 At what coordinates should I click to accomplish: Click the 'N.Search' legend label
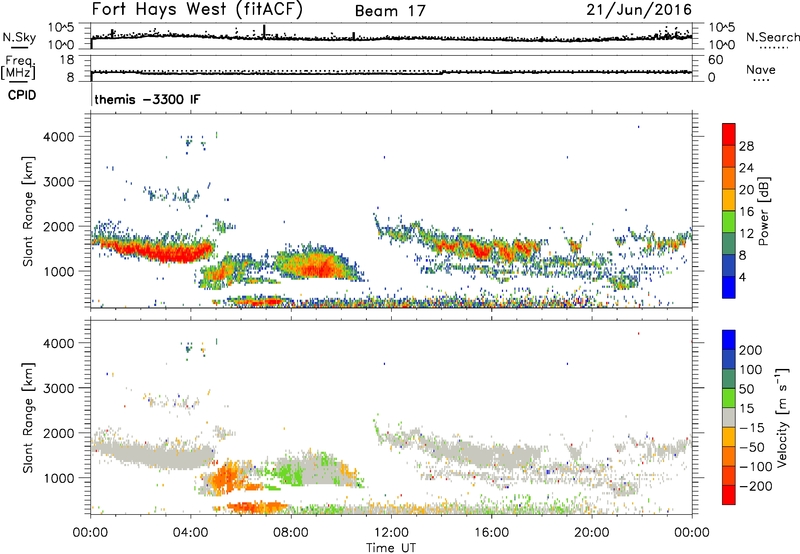(773, 37)
